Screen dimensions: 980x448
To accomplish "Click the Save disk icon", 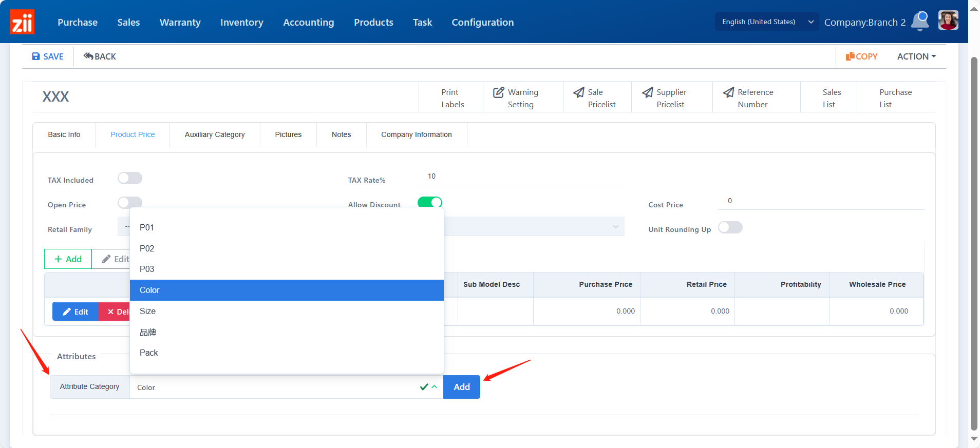I will (36, 56).
